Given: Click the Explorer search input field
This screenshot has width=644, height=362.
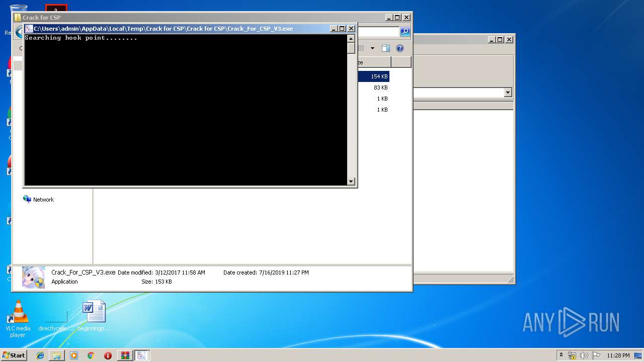Looking at the screenshot, I should [x=378, y=32].
